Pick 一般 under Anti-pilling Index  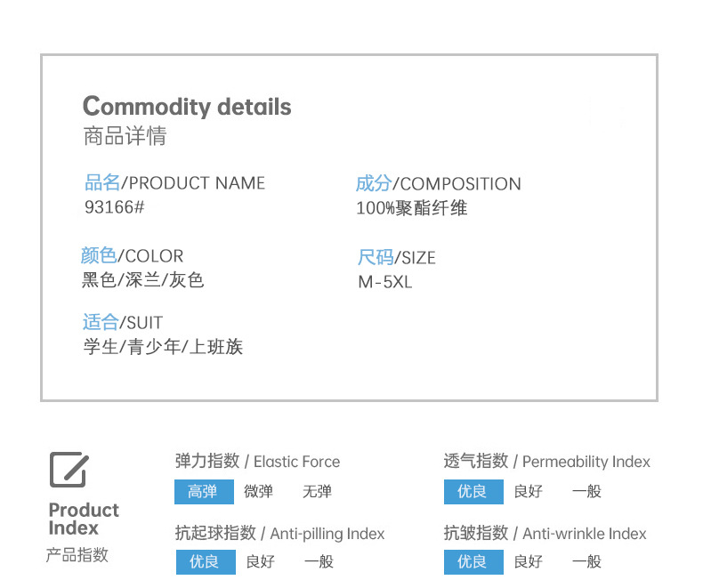point(319,561)
